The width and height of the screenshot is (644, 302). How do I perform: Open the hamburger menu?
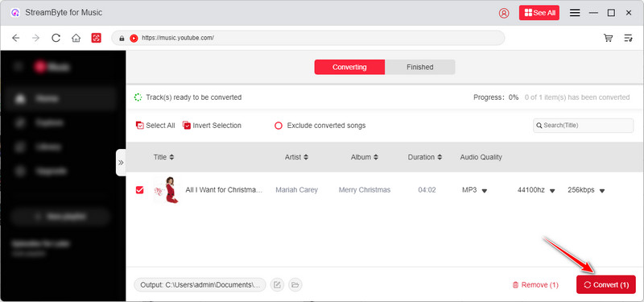coord(575,13)
